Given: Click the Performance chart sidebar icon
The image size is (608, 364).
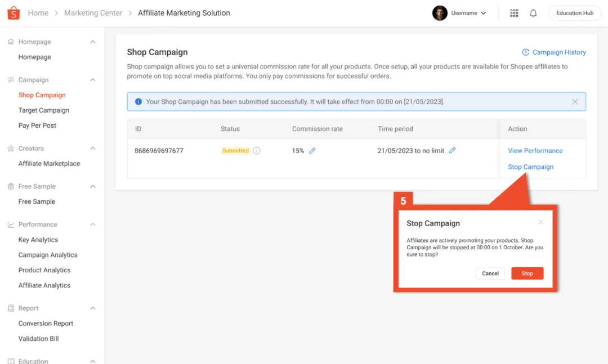Looking at the screenshot, I should (x=11, y=224).
